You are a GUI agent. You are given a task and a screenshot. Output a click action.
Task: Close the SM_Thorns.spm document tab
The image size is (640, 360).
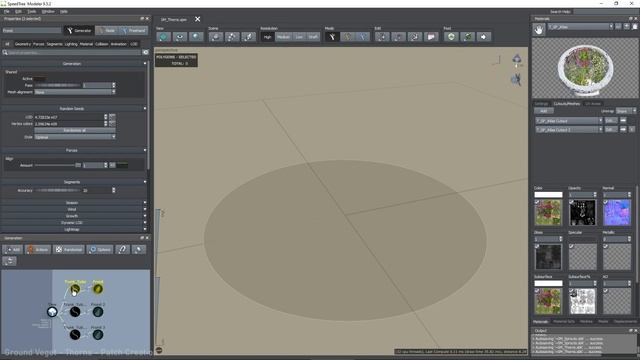click(x=198, y=19)
